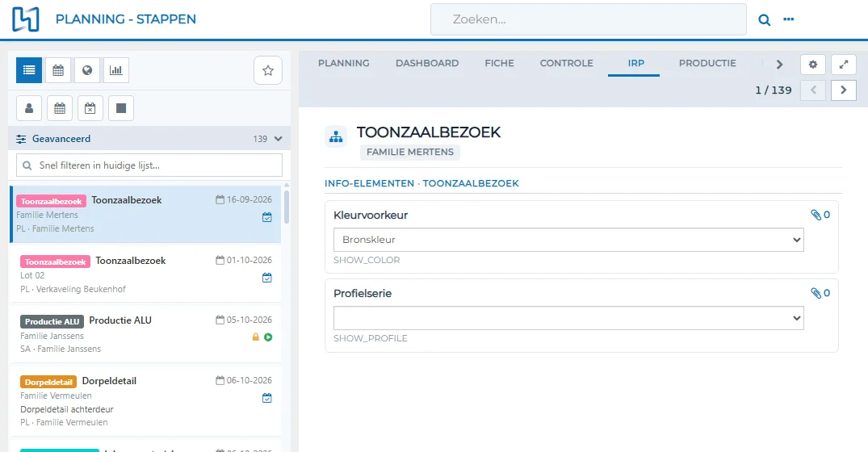The width and height of the screenshot is (868, 452).
Task: Focus the Zoeken search field
Action: [589, 19]
